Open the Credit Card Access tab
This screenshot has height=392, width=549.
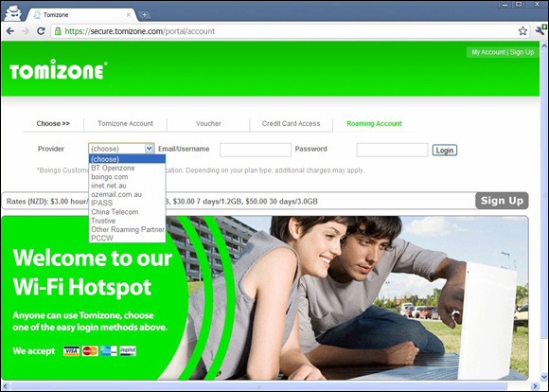(x=291, y=124)
